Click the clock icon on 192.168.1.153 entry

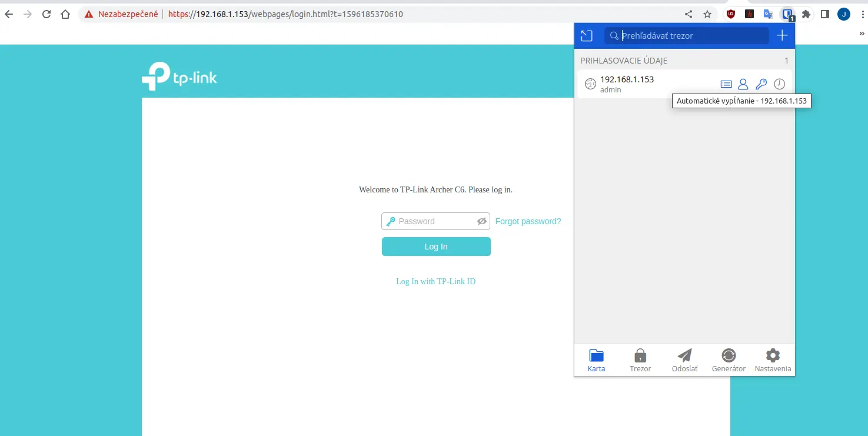click(779, 84)
